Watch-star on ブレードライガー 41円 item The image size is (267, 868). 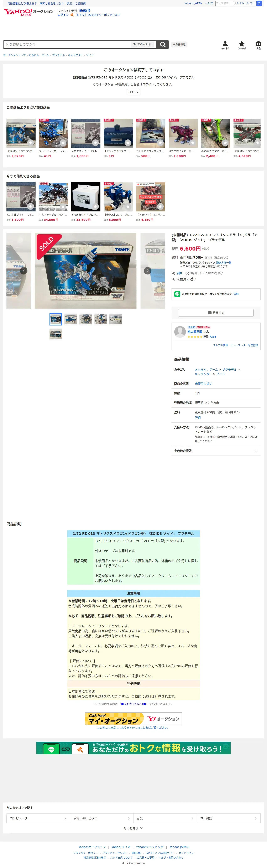63,143
